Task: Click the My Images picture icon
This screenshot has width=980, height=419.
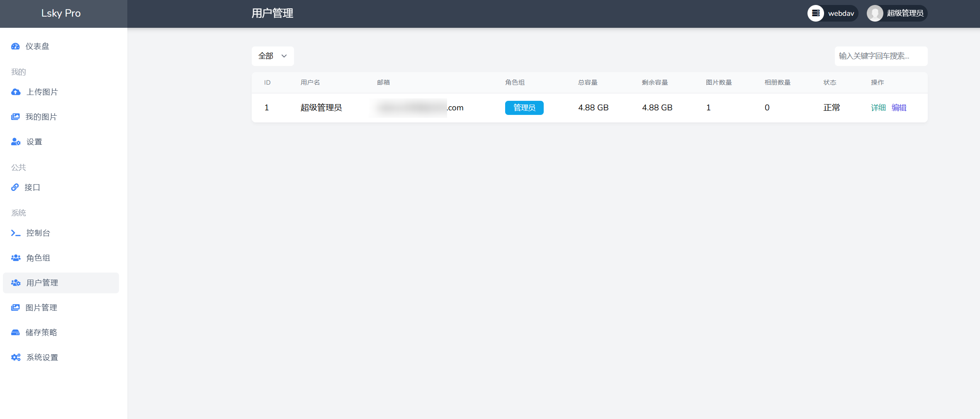Action: point(15,117)
